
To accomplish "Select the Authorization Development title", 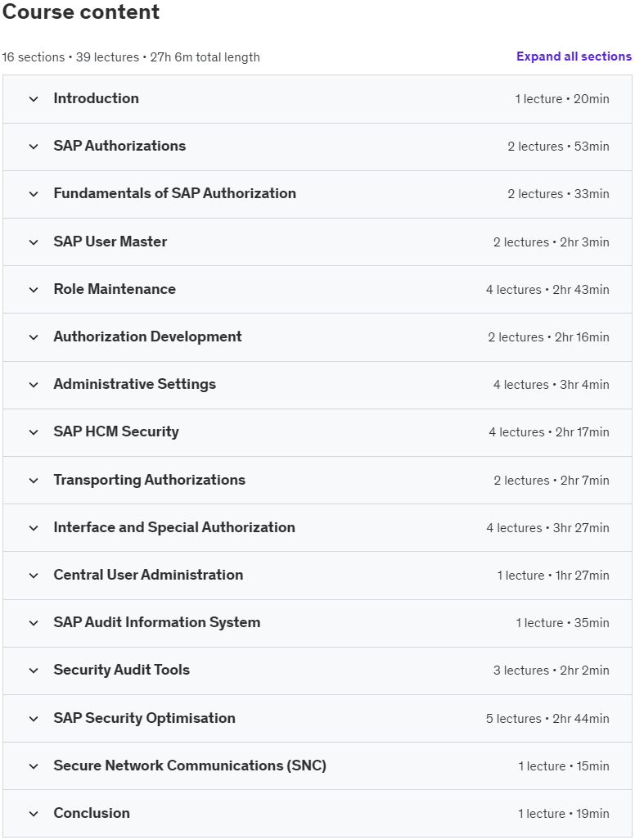I will (x=148, y=336).
